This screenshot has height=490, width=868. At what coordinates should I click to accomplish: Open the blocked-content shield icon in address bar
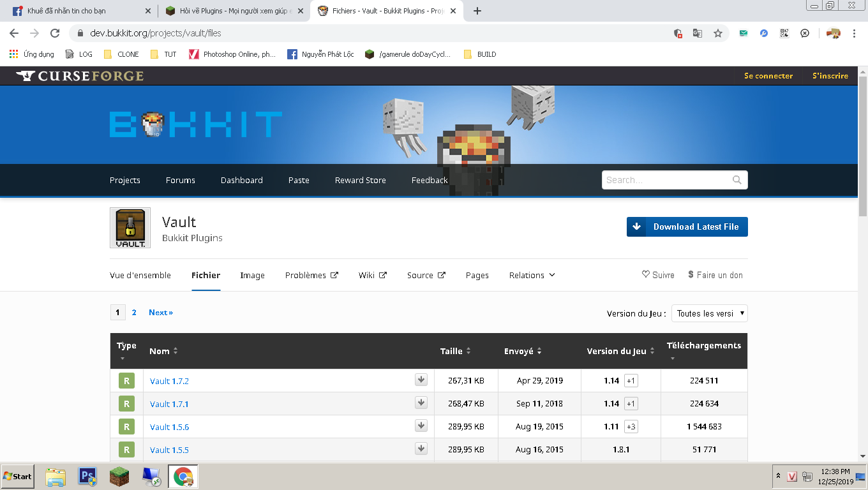[x=678, y=33]
